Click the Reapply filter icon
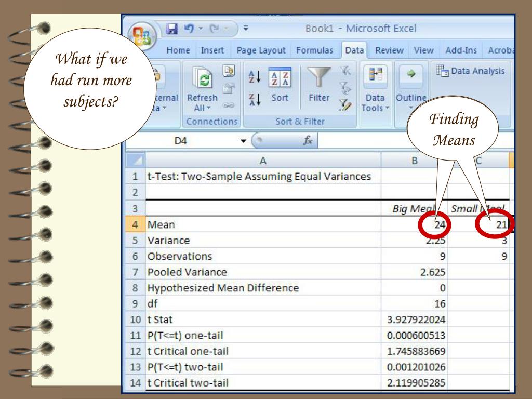Image resolution: width=532 pixels, height=399 pixels. click(345, 88)
